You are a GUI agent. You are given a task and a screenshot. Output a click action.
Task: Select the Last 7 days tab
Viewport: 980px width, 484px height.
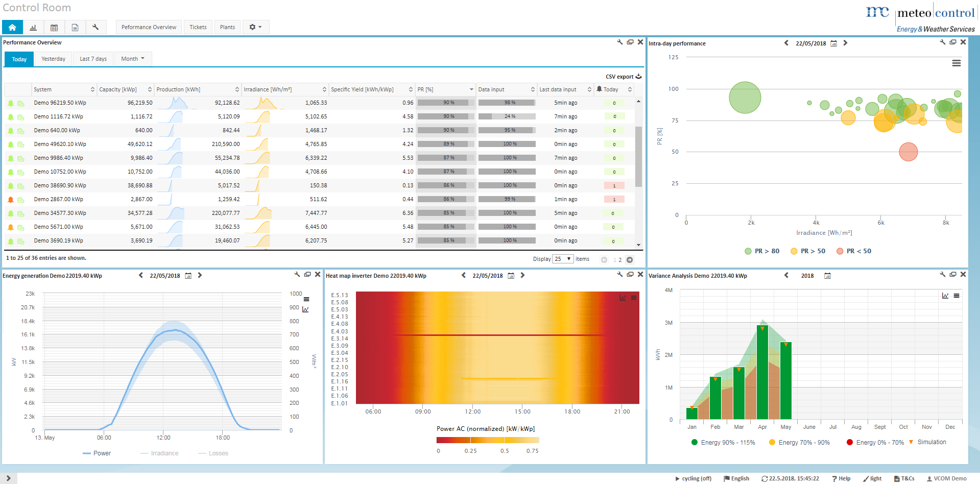click(x=93, y=59)
